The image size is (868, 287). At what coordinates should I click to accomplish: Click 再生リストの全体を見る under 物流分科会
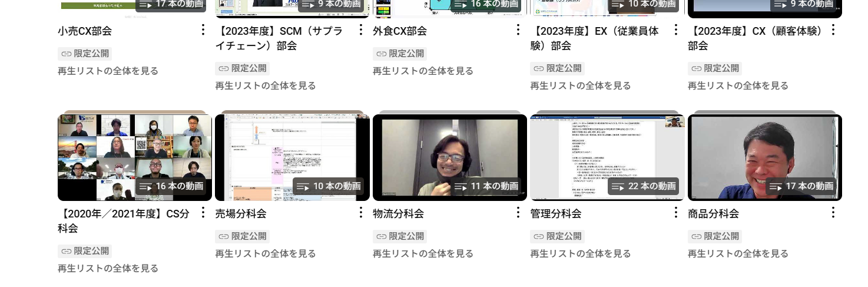pos(423,253)
